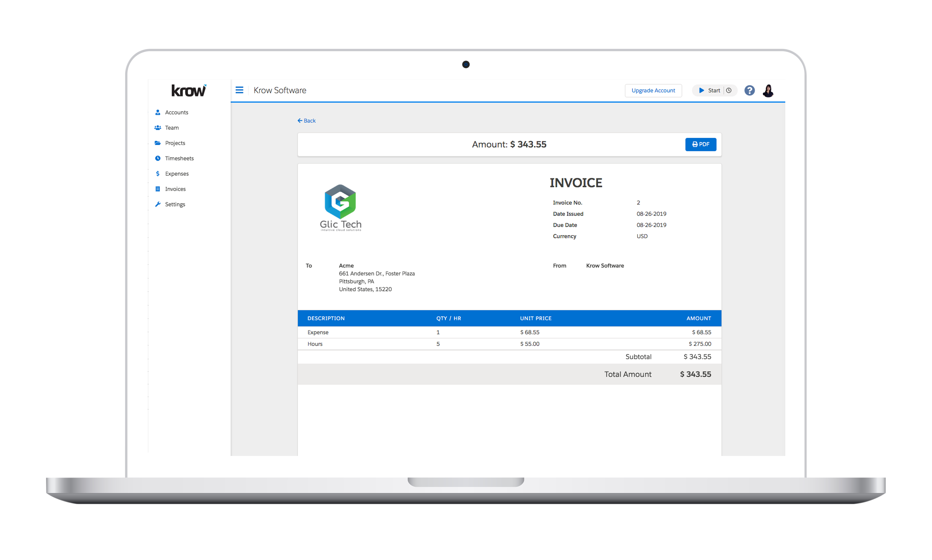Viewport: 932px width, 560px height.
Task: Click the AMOUNT column header
Action: pyautogui.click(x=698, y=318)
